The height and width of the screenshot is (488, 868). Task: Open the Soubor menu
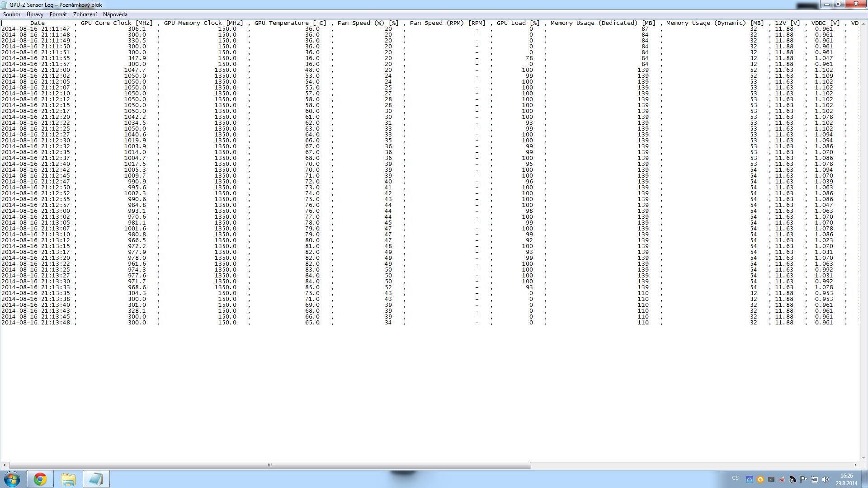click(x=12, y=14)
